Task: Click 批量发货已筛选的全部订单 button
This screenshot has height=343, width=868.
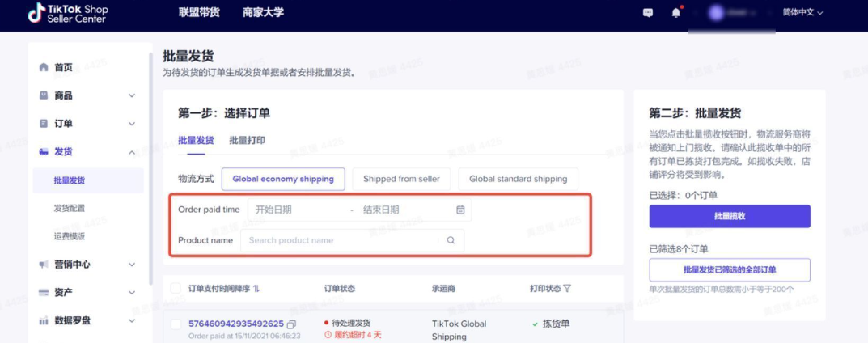Action: pyautogui.click(x=729, y=270)
